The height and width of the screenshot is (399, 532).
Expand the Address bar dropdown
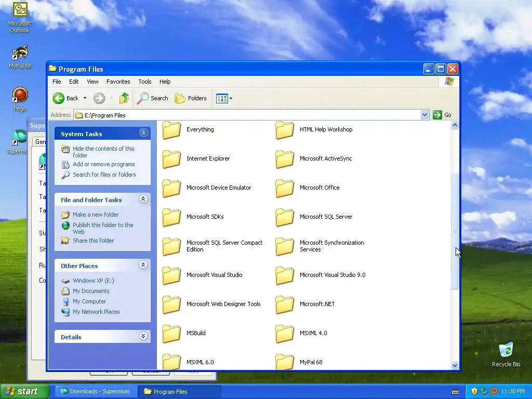point(424,115)
